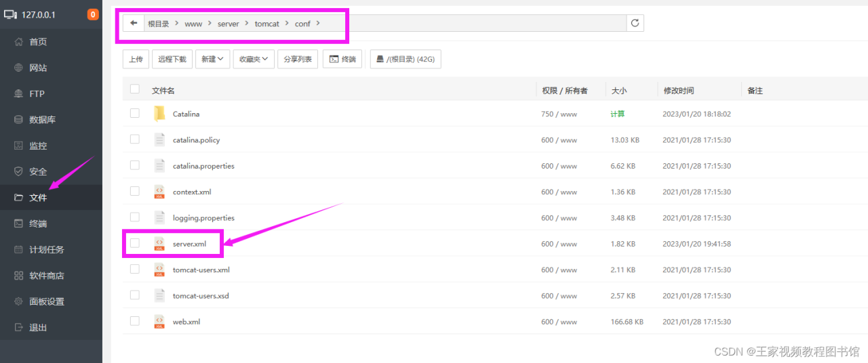Click the tomcat-users.xml file name
The width and height of the screenshot is (868, 363).
click(201, 270)
